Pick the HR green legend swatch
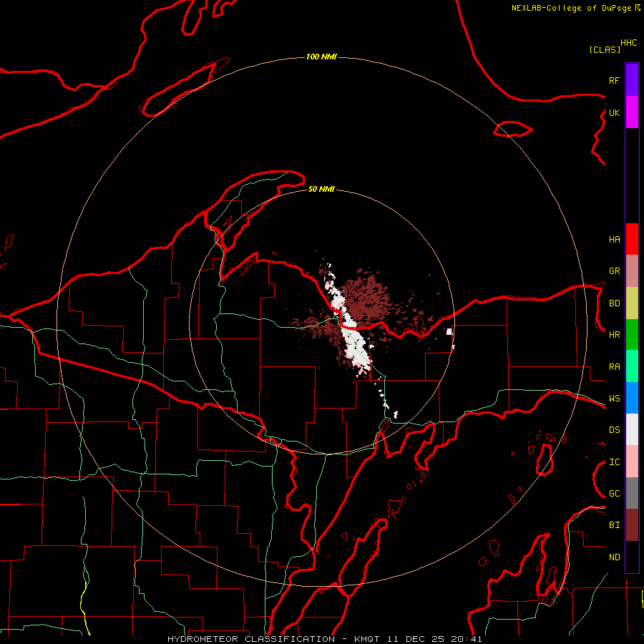644x644 pixels. point(632,335)
